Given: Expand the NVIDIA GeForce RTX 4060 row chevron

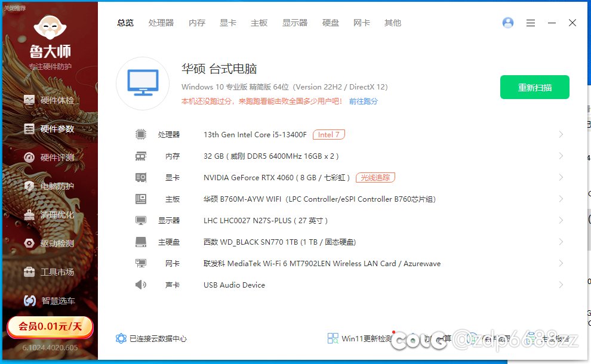Looking at the screenshot, I should click(561, 177).
